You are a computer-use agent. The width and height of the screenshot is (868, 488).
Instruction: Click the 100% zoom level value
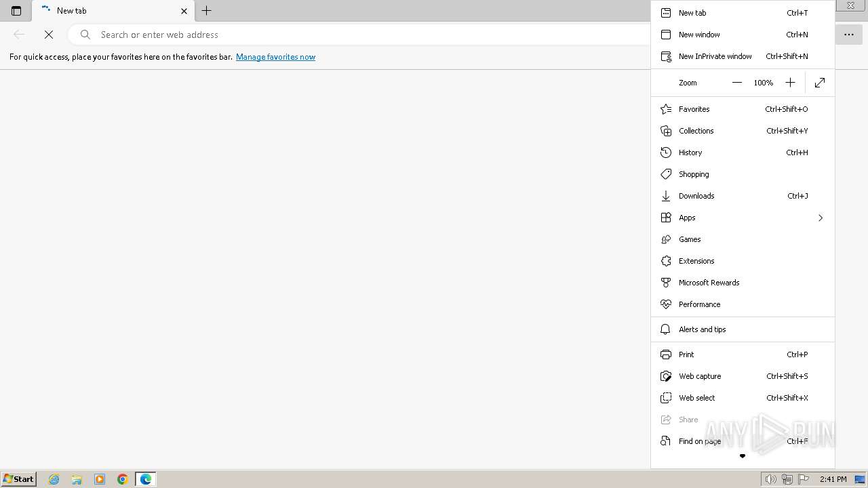tap(764, 83)
